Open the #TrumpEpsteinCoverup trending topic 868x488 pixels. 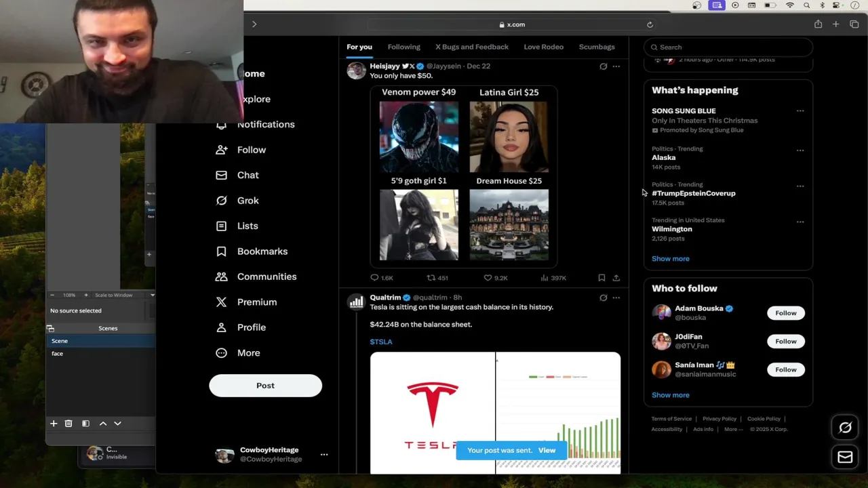tap(693, 193)
